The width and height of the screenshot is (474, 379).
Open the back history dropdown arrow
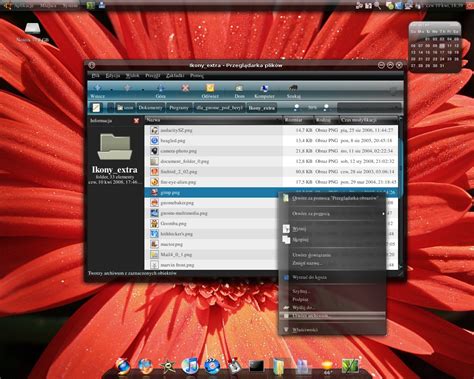(111, 89)
